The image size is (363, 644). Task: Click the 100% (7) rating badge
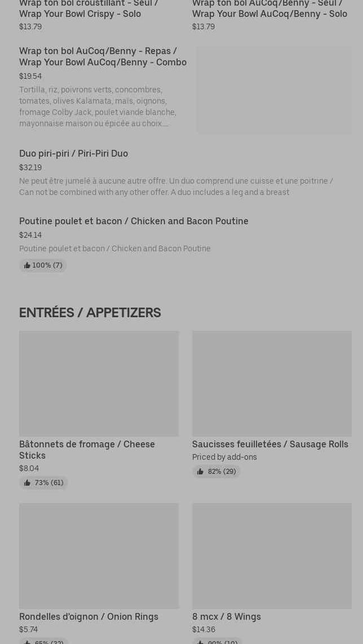[43, 265]
